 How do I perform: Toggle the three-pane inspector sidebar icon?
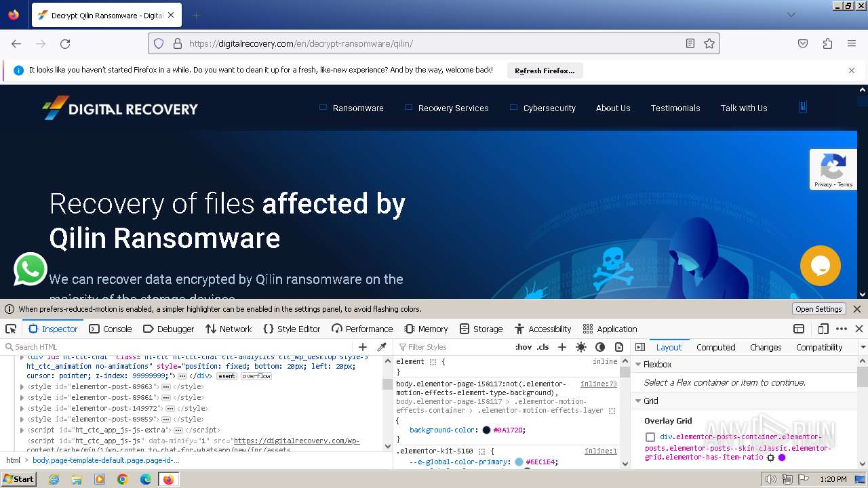[640, 347]
